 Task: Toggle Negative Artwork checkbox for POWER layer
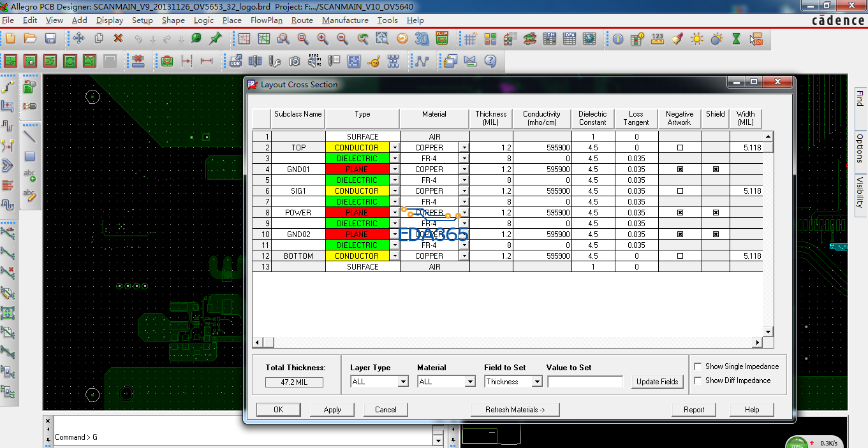coord(680,213)
